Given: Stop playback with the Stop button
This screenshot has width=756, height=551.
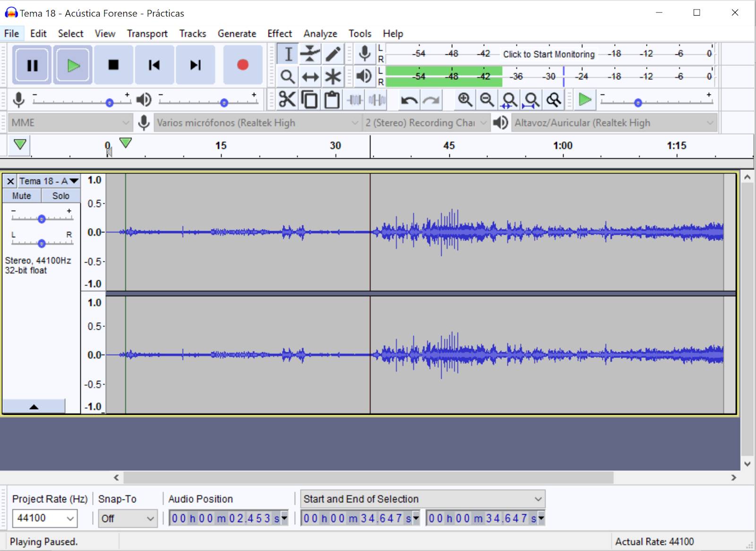Looking at the screenshot, I should (x=113, y=65).
